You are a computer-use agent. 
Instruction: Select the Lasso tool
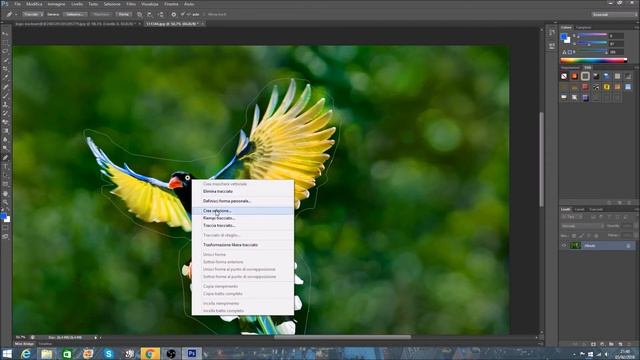[5, 51]
